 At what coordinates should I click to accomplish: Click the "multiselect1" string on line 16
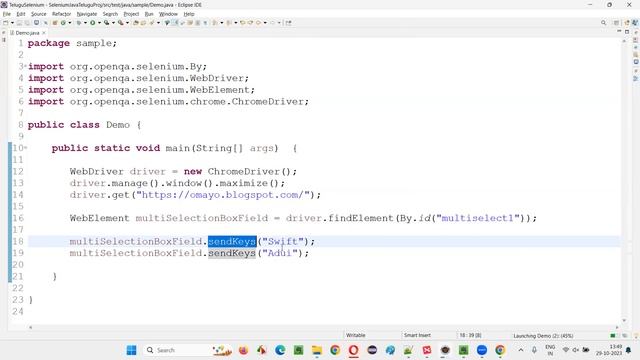point(480,218)
